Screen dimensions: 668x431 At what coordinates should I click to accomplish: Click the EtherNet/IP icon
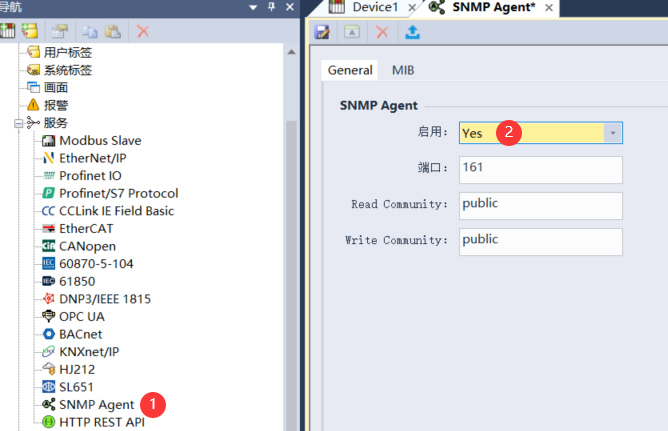[49, 158]
